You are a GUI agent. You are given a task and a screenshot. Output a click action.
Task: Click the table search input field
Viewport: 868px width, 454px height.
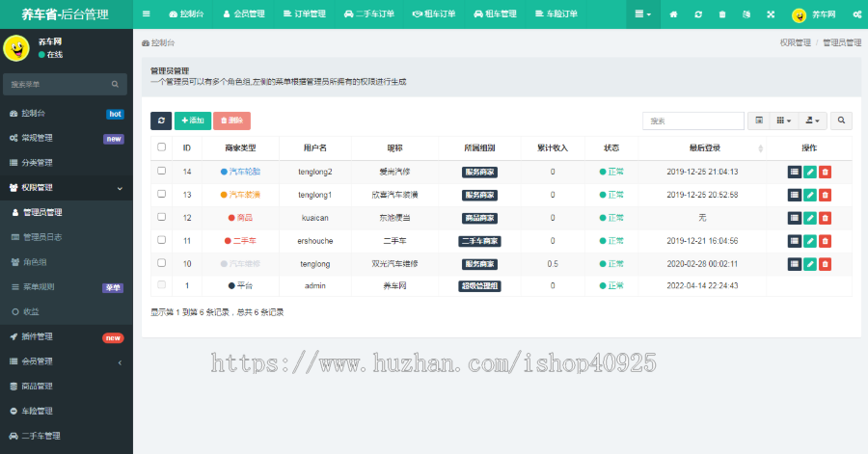coord(693,120)
